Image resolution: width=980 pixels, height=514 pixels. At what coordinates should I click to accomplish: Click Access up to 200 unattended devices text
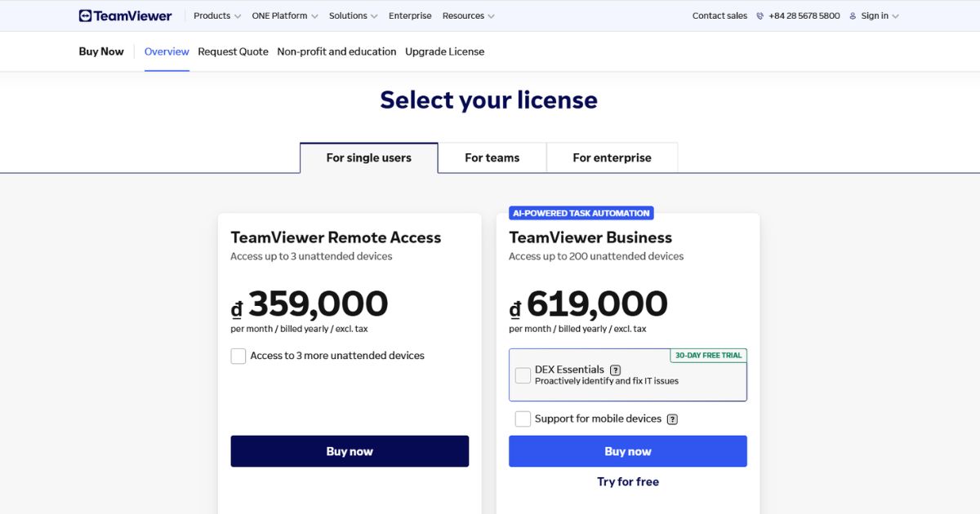(x=596, y=256)
